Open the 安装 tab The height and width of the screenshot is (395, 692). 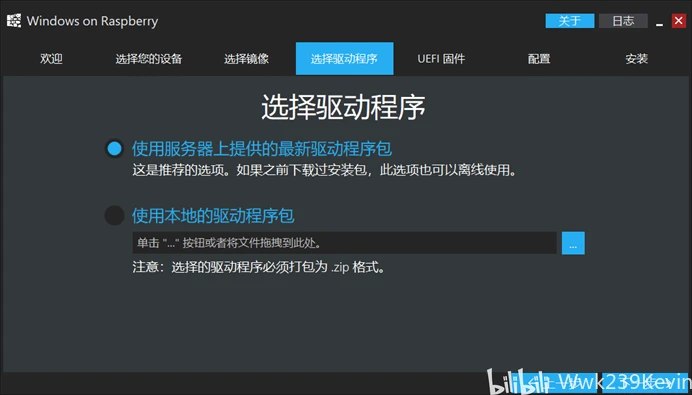coord(636,59)
